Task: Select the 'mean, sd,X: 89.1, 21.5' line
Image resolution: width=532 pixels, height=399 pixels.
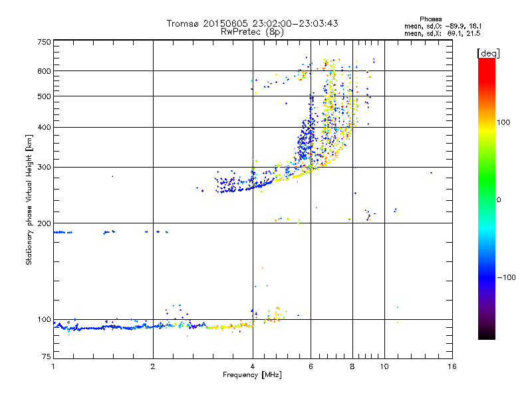Action: click(x=442, y=33)
